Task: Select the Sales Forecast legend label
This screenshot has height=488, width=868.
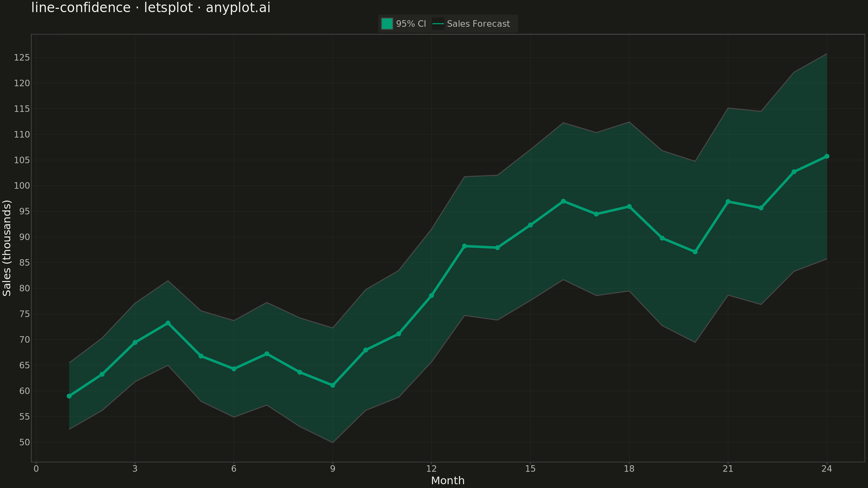Action: [478, 24]
